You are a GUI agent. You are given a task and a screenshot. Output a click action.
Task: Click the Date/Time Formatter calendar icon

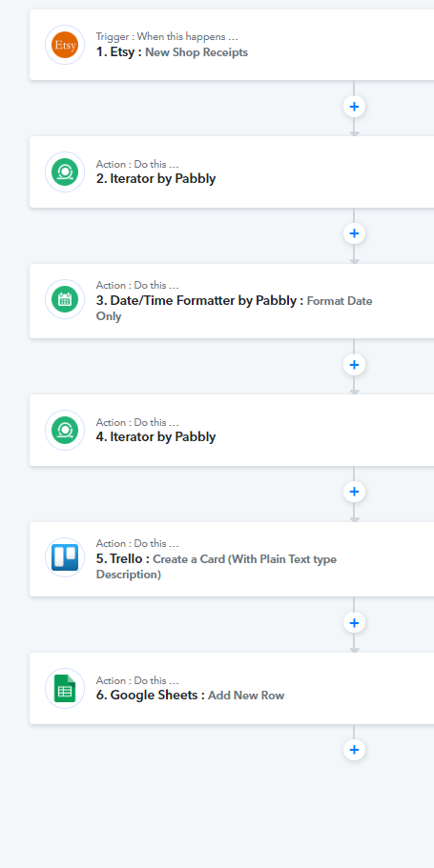(65, 299)
